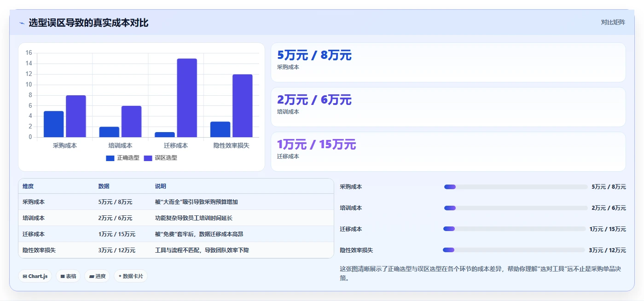Click the purple bar above 隐性效率损失
This screenshot has height=301, width=644.
click(242, 106)
